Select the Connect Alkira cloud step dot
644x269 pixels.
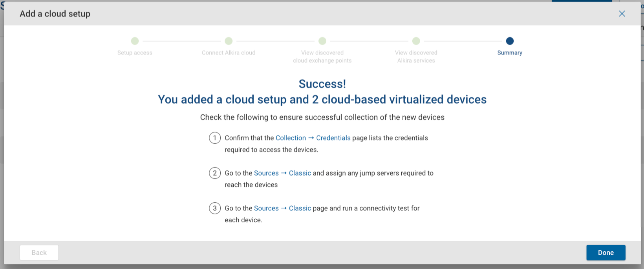click(x=229, y=41)
